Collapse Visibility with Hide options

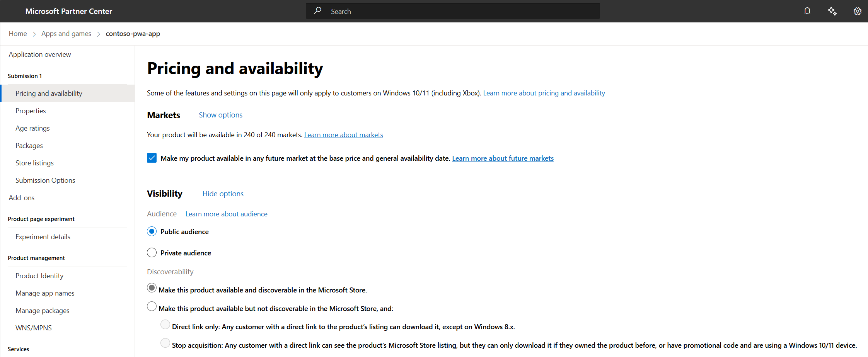223,194
